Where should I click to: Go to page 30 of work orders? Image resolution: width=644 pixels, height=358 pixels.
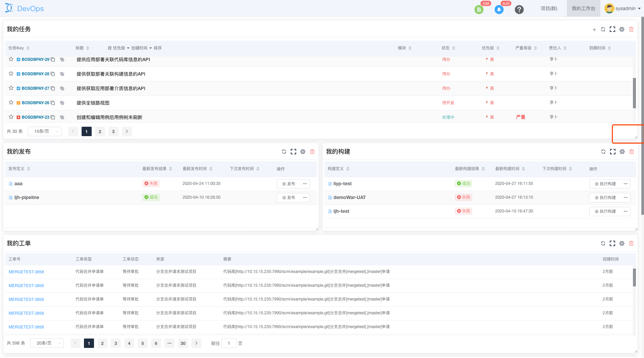pyautogui.click(x=183, y=343)
